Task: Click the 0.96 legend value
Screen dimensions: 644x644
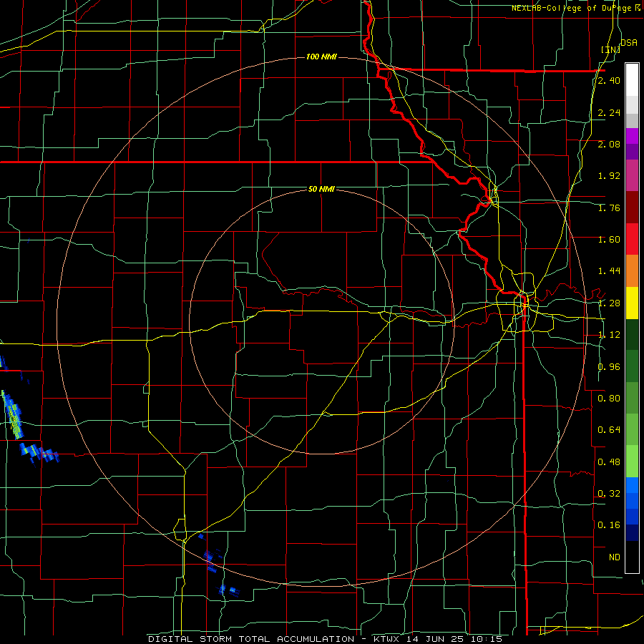Action: pyautogui.click(x=609, y=367)
